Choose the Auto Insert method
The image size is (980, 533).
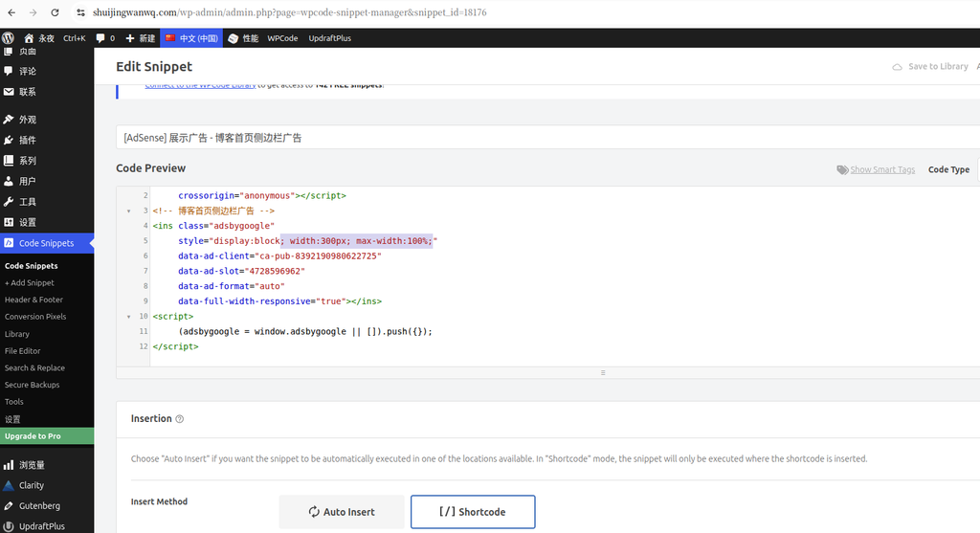pyautogui.click(x=342, y=512)
